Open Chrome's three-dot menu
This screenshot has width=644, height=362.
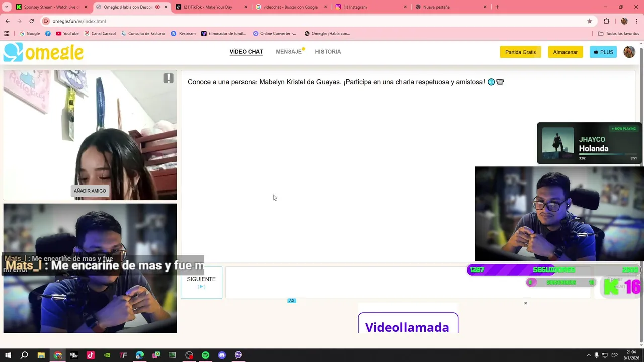[x=636, y=21]
